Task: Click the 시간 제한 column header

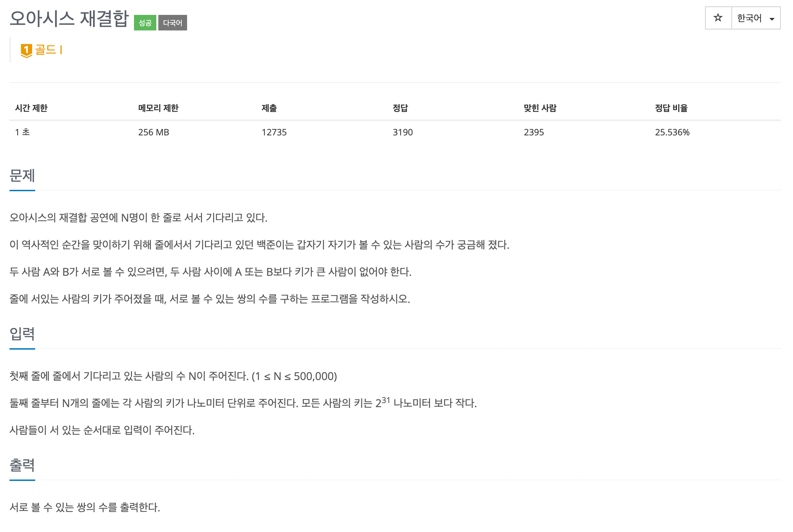Action: [x=31, y=108]
